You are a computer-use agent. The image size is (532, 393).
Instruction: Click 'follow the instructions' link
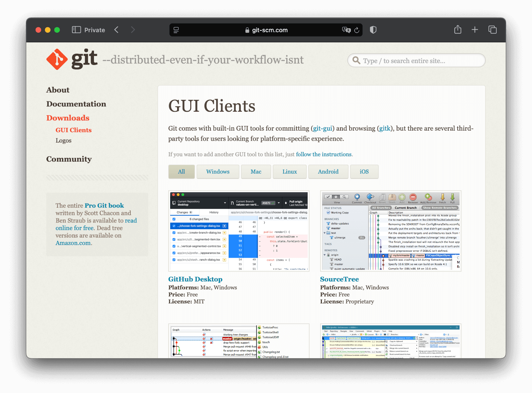tap(324, 154)
